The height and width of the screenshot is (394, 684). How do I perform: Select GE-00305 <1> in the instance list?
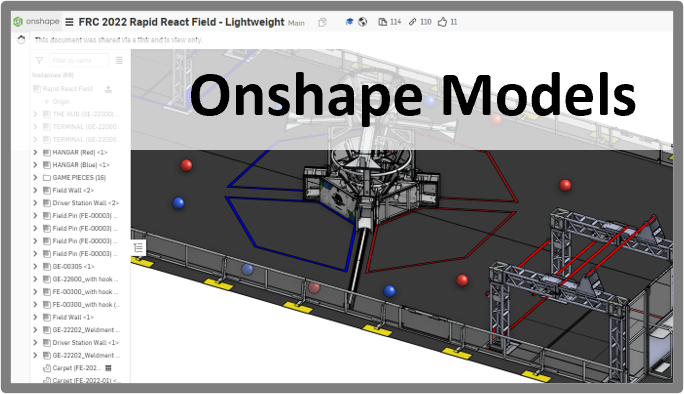click(x=73, y=266)
